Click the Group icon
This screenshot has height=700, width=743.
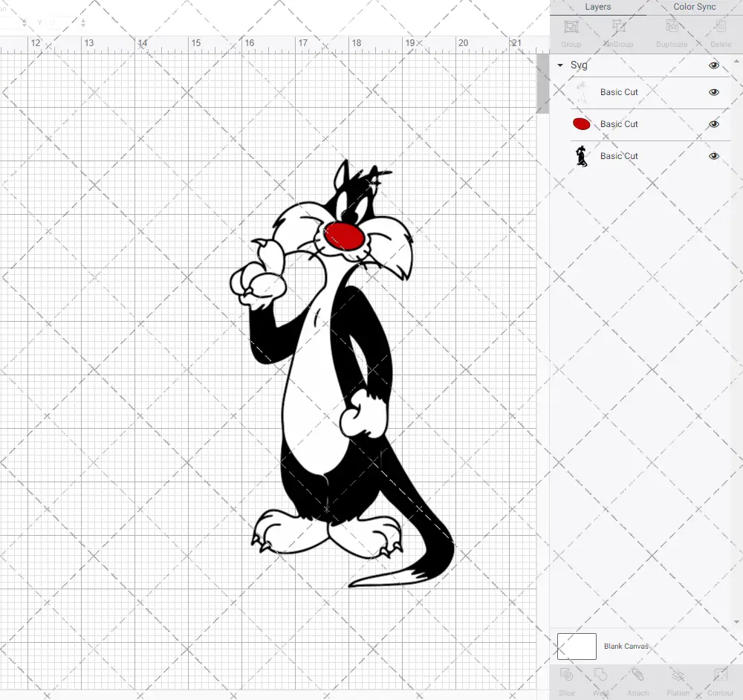click(571, 27)
